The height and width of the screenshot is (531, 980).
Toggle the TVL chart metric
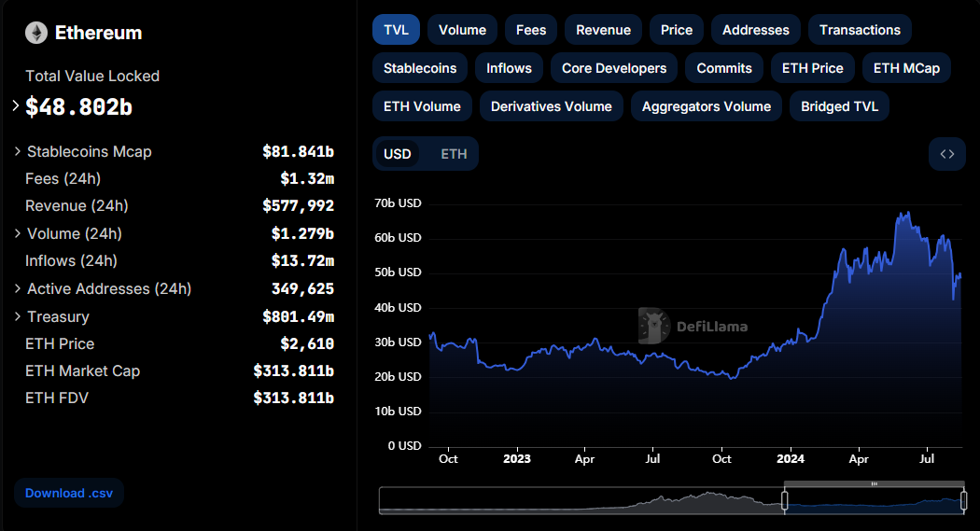[397, 30]
